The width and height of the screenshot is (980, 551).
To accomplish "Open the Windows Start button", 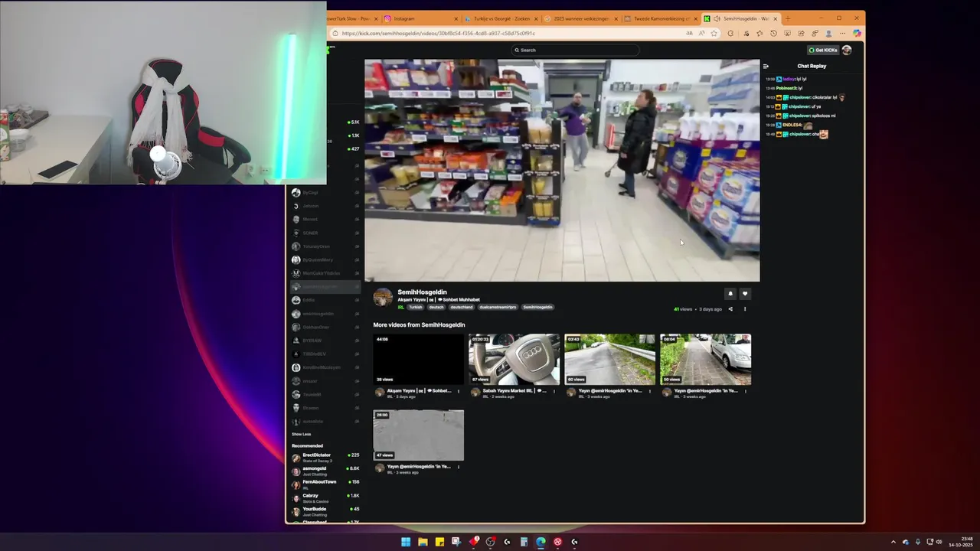I will tap(406, 542).
